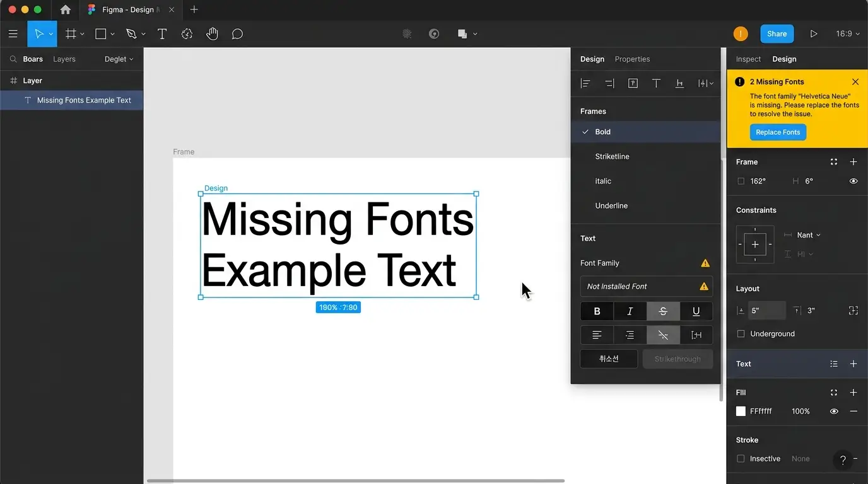Click the align left icon under Design popup tabs
868x484 pixels.
tap(585, 83)
